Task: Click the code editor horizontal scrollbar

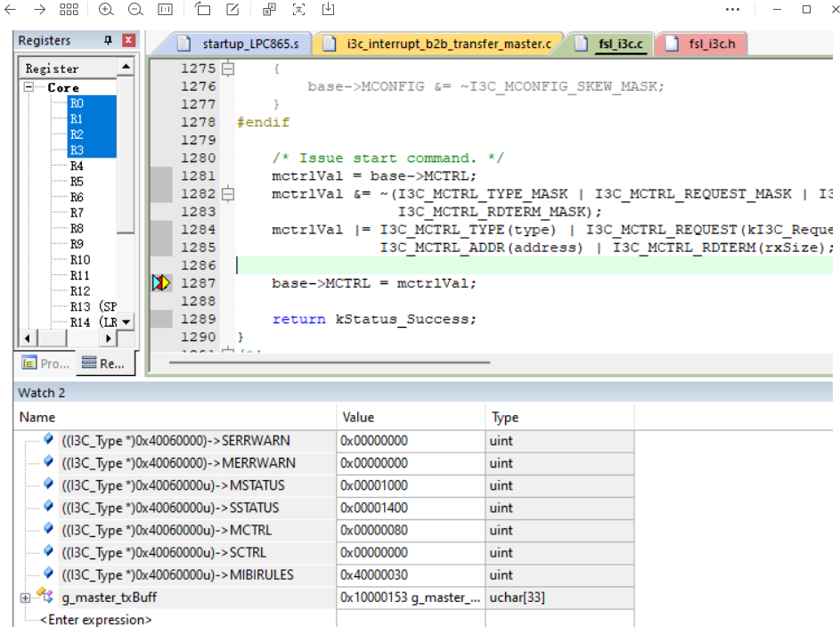Action: (x=330, y=362)
